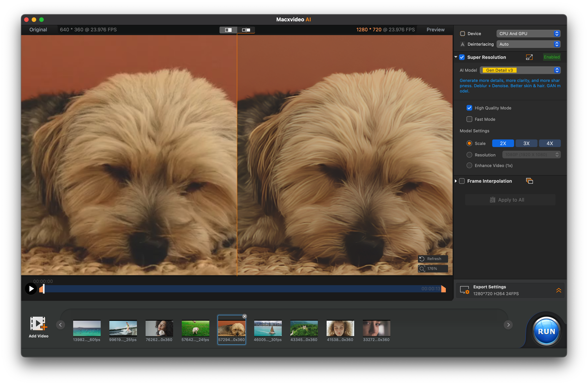Select Enhance Video (1x) radio option

coord(469,166)
